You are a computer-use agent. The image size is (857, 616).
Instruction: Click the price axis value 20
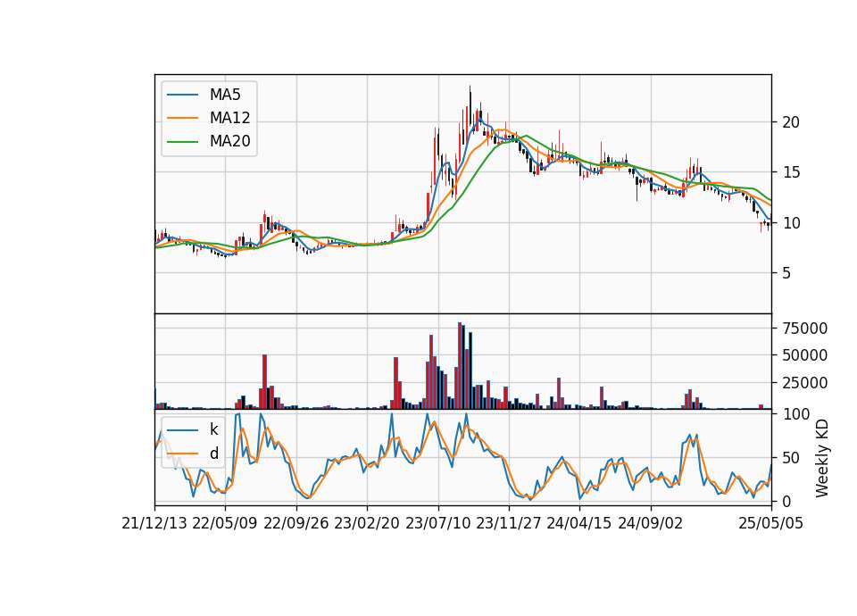[791, 122]
